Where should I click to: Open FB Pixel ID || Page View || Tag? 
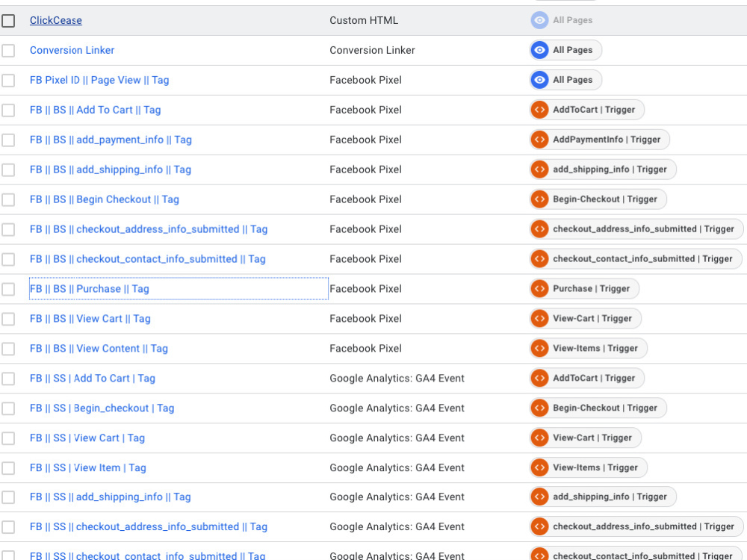99,80
